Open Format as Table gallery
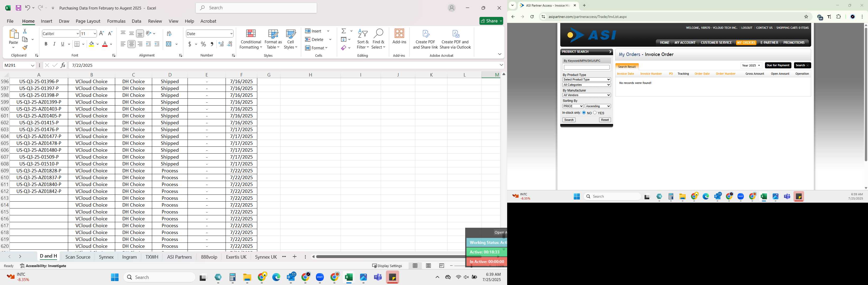This screenshot has height=285, width=868. tap(273, 39)
